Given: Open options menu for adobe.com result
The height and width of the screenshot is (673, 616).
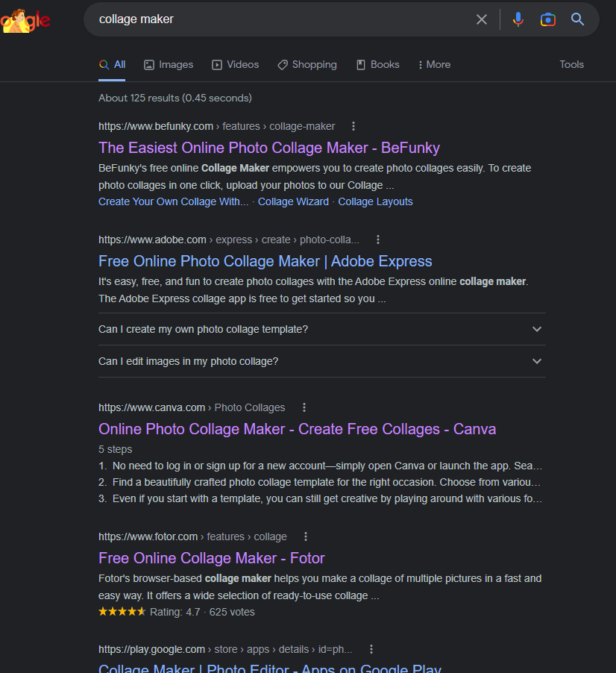Looking at the screenshot, I should click(378, 240).
